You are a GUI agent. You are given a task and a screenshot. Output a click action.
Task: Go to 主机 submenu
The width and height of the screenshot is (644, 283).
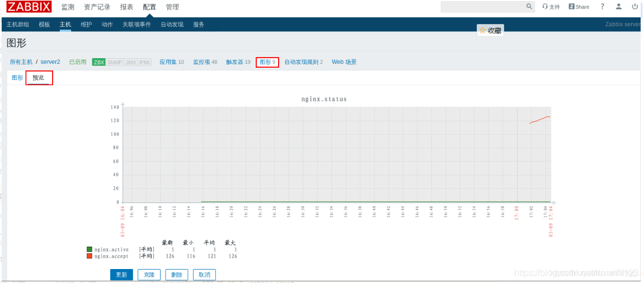pyautogui.click(x=65, y=25)
